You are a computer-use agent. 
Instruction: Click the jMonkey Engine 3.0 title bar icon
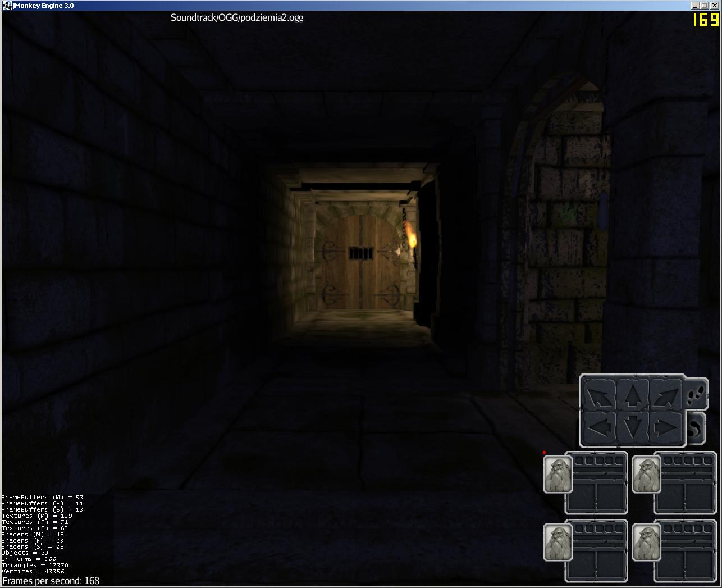pyautogui.click(x=7, y=6)
